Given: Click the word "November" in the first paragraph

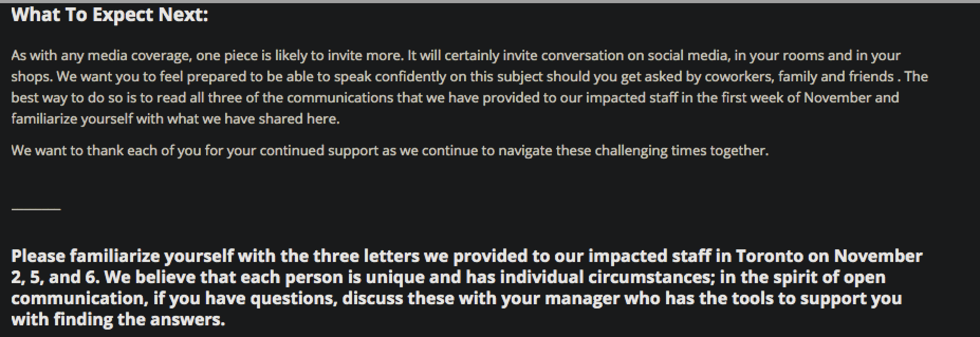Looking at the screenshot, I should click(837, 98).
